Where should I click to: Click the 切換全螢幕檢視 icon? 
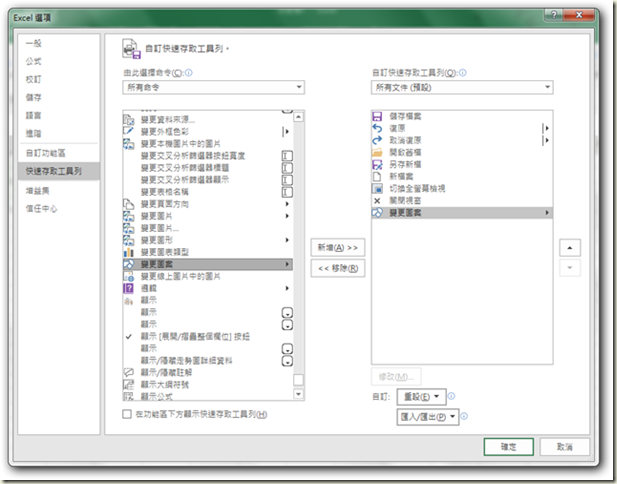[x=377, y=188]
